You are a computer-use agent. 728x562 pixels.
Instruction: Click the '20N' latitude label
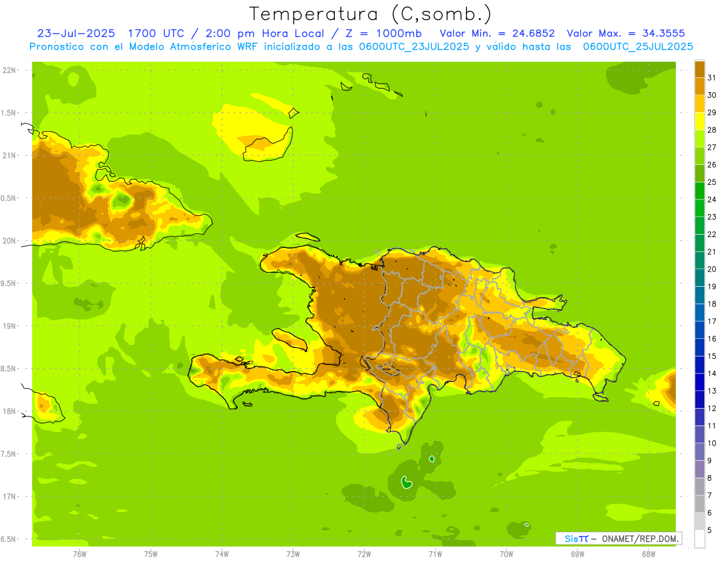10,241
